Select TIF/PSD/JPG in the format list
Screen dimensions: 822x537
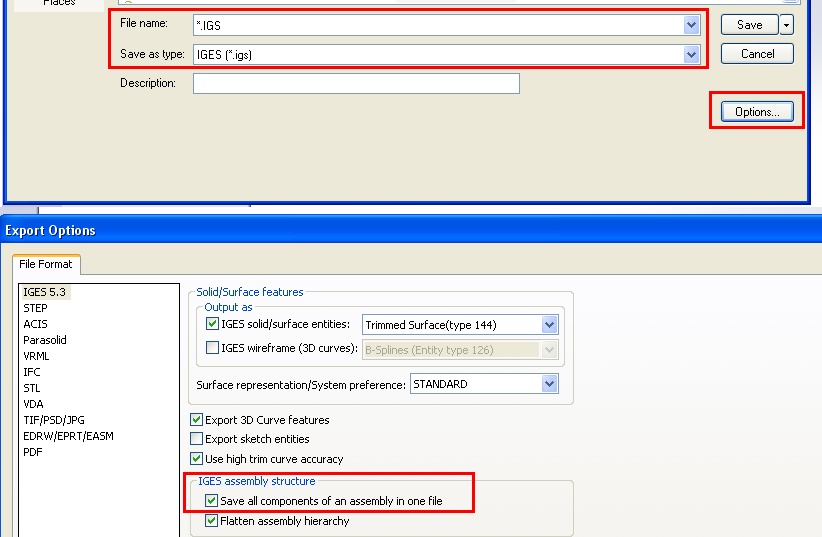[x=53, y=420]
